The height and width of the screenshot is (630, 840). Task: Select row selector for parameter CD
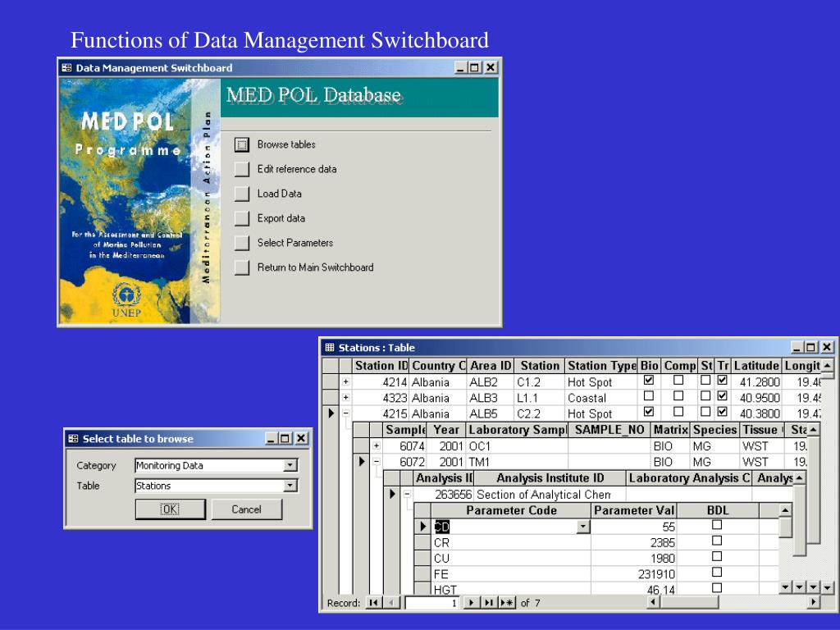(422, 527)
